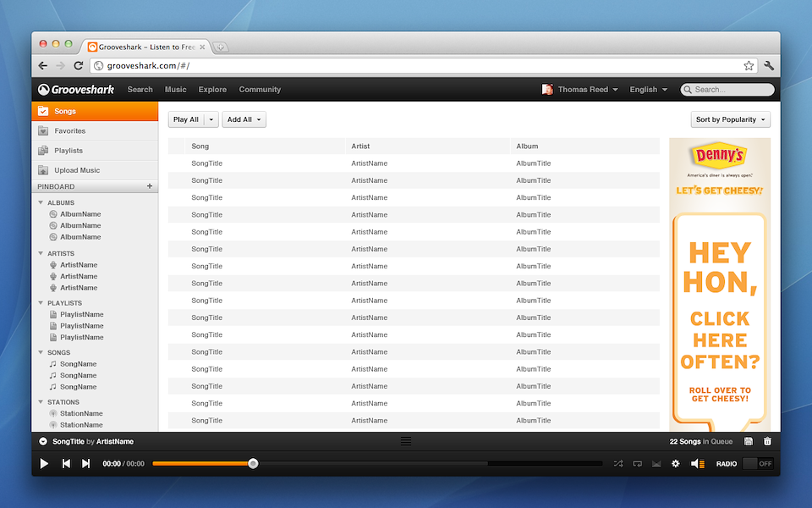Select the Favorites sidebar tab
812x508 pixels.
[x=69, y=131]
